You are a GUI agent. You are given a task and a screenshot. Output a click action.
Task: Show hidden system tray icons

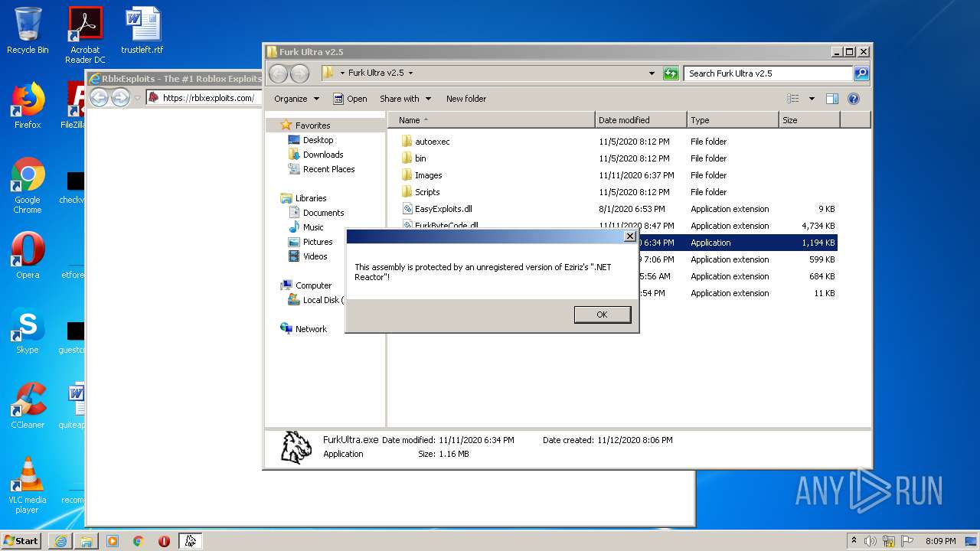pos(854,541)
